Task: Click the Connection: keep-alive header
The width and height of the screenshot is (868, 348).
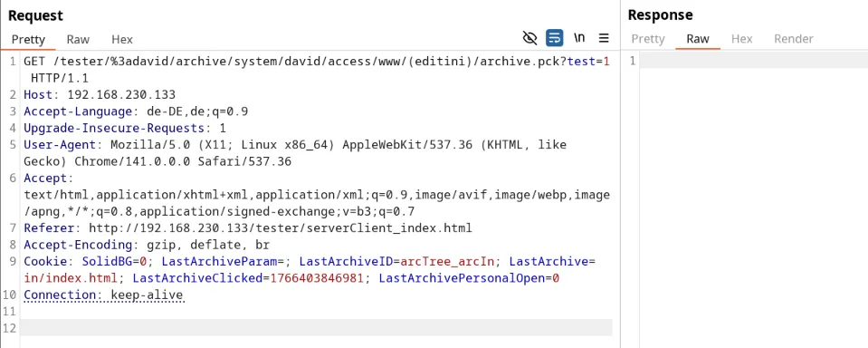Action: pyautogui.click(x=103, y=295)
